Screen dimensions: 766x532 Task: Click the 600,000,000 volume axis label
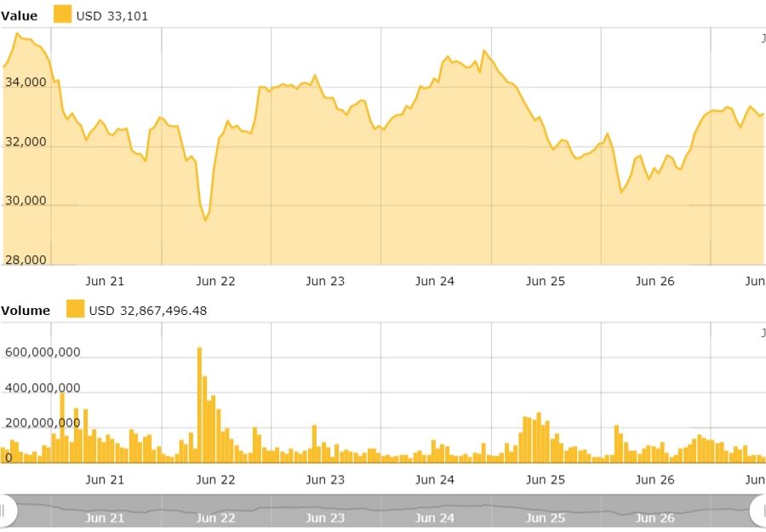43,352
